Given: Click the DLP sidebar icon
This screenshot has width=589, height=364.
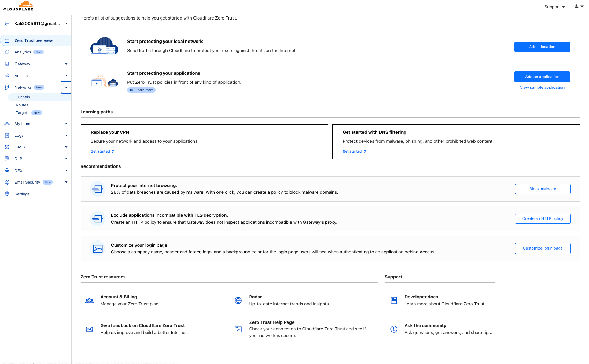Looking at the screenshot, I should pos(7,158).
